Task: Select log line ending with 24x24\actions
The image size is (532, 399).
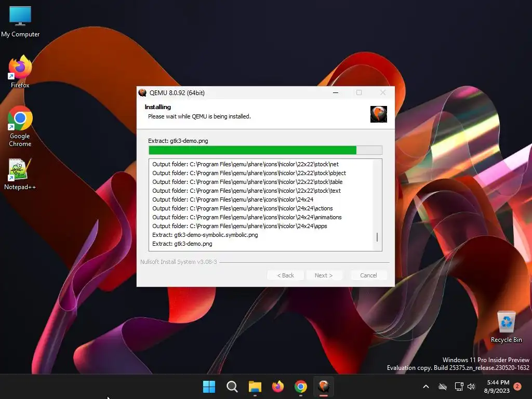Action: 243,208
